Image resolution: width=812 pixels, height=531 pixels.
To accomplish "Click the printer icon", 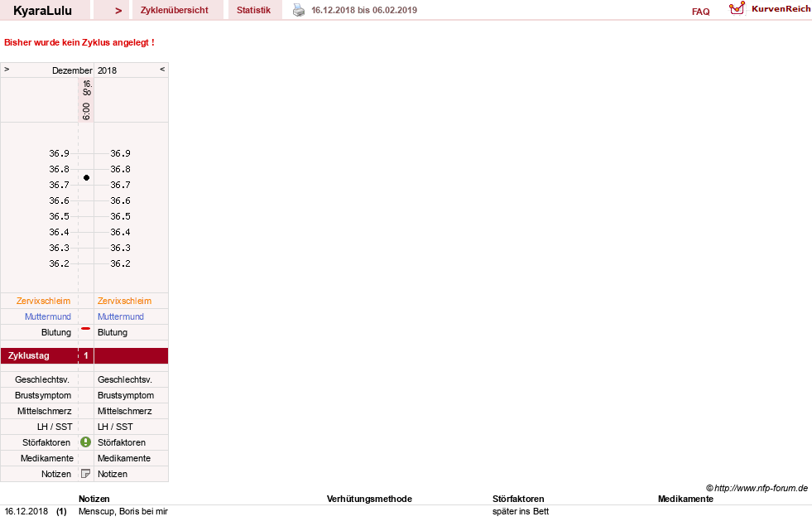I will tap(299, 10).
